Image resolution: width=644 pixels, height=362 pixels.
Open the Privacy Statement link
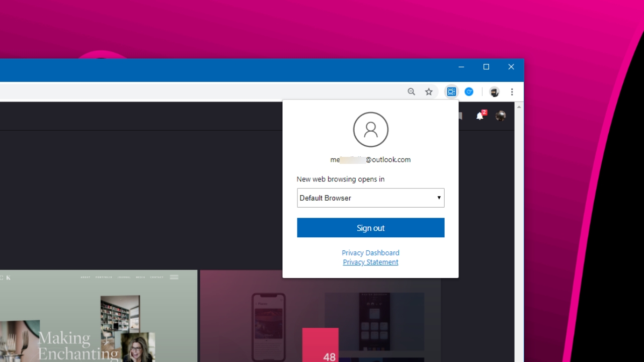371,262
